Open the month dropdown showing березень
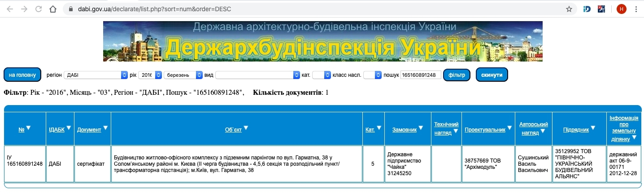The image size is (644, 194). (183, 75)
